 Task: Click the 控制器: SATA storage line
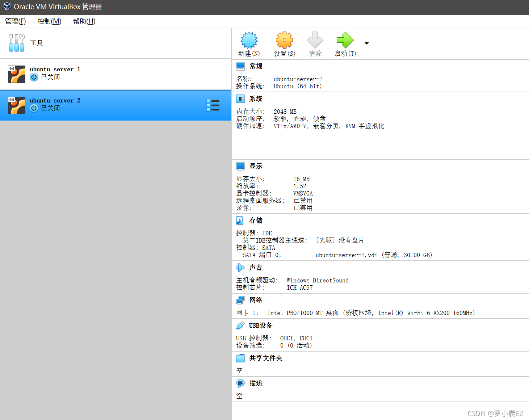256,248
